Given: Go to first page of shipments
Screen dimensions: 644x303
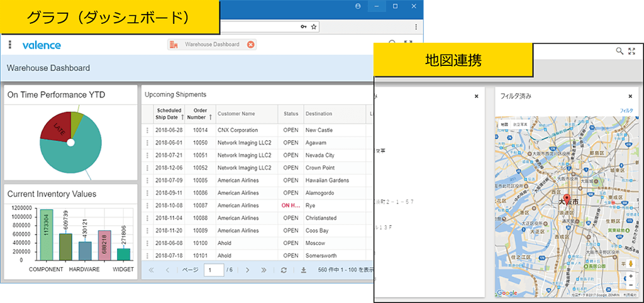Looking at the screenshot, I should point(151,270).
